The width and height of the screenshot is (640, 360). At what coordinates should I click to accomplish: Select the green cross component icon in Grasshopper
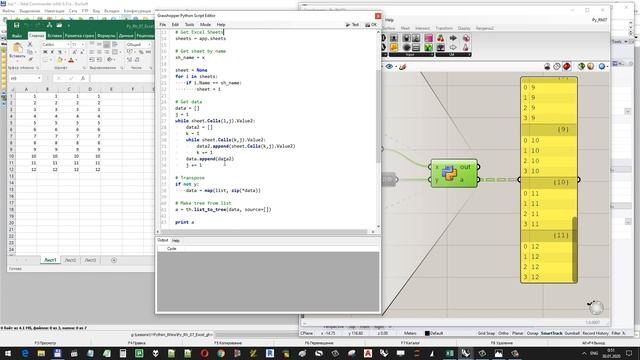point(428,48)
